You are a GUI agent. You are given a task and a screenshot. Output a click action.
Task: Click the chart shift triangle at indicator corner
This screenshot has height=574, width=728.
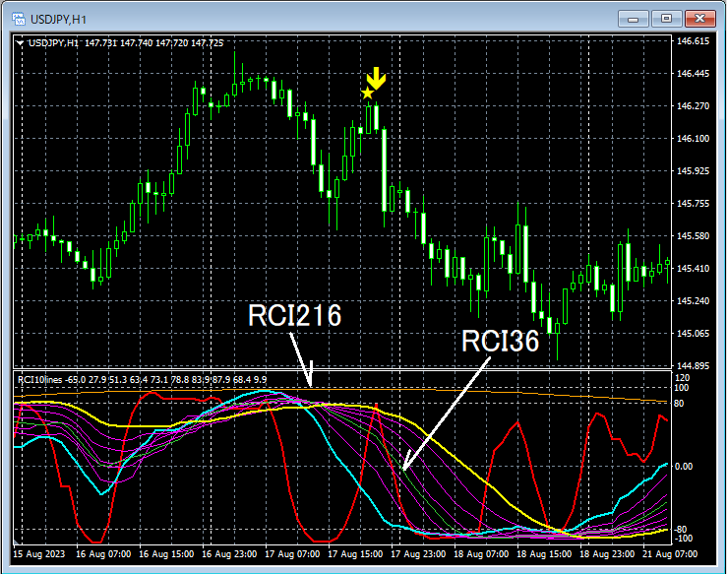(17, 542)
